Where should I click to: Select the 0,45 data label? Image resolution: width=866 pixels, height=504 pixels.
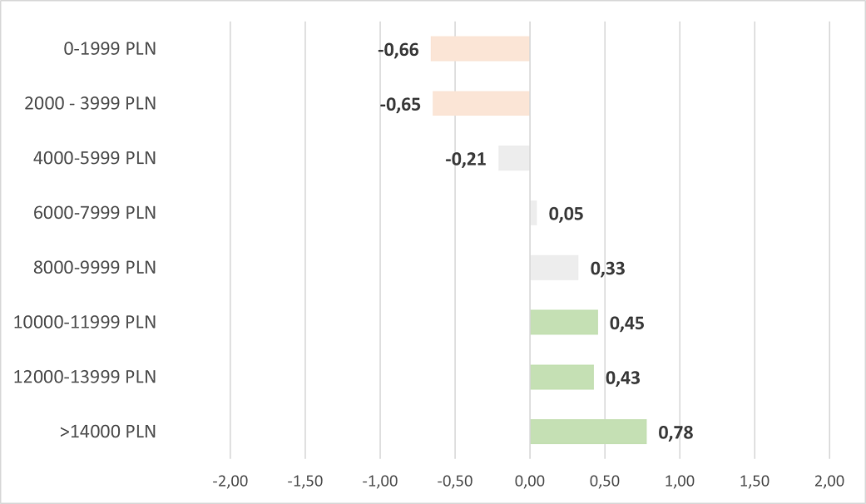click(x=627, y=324)
